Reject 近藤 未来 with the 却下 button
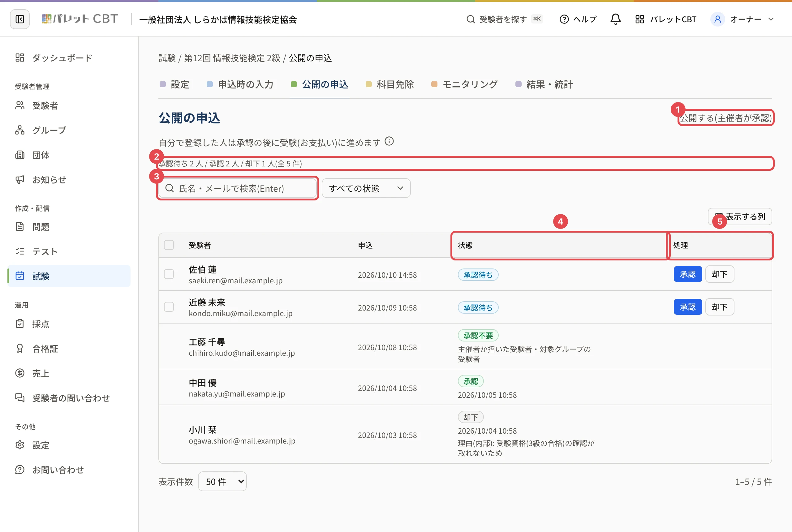Screen dimensions: 792x532 720,307
